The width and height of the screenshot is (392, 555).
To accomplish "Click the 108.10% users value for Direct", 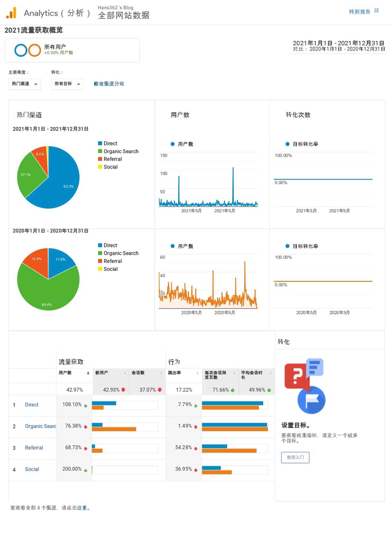I will coord(72,405).
